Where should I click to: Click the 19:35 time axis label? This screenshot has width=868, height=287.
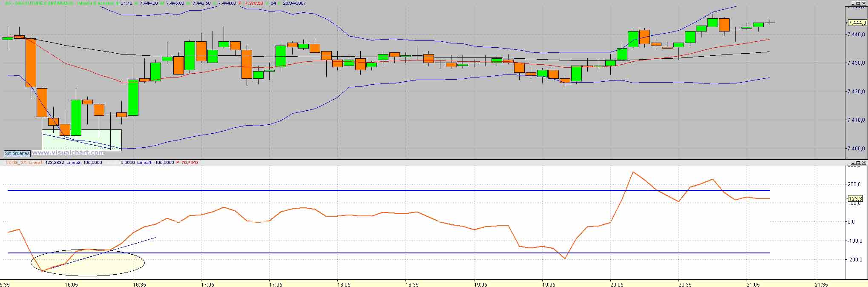tap(549, 284)
